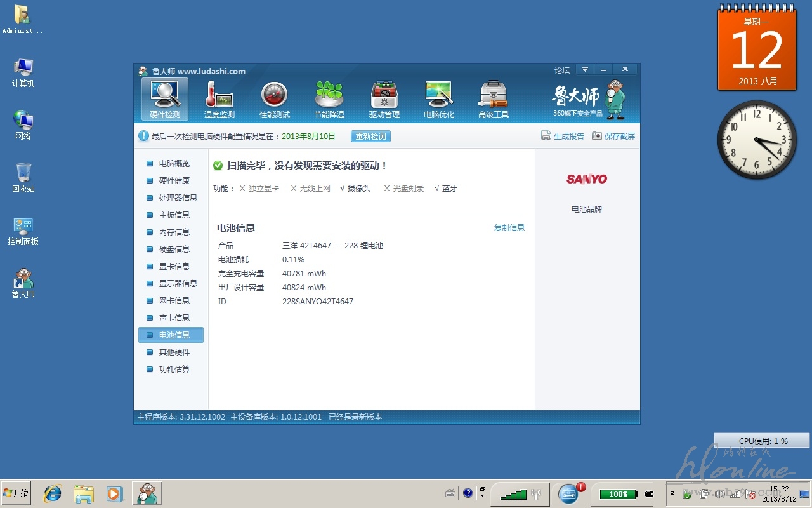Image resolution: width=812 pixels, height=508 pixels.
Task: Click 保存截屏 to save a screenshot
Action: tap(613, 136)
